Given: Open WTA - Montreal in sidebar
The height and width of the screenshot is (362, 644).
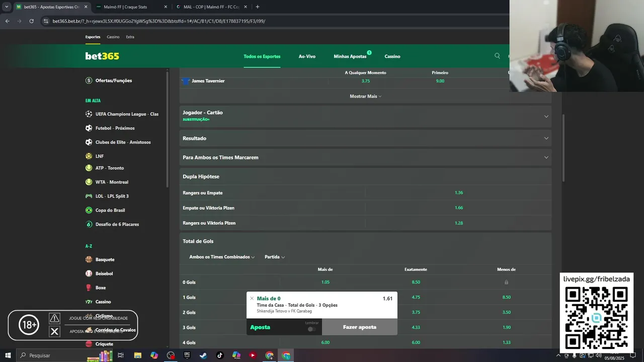Looking at the screenshot, I should (112, 182).
